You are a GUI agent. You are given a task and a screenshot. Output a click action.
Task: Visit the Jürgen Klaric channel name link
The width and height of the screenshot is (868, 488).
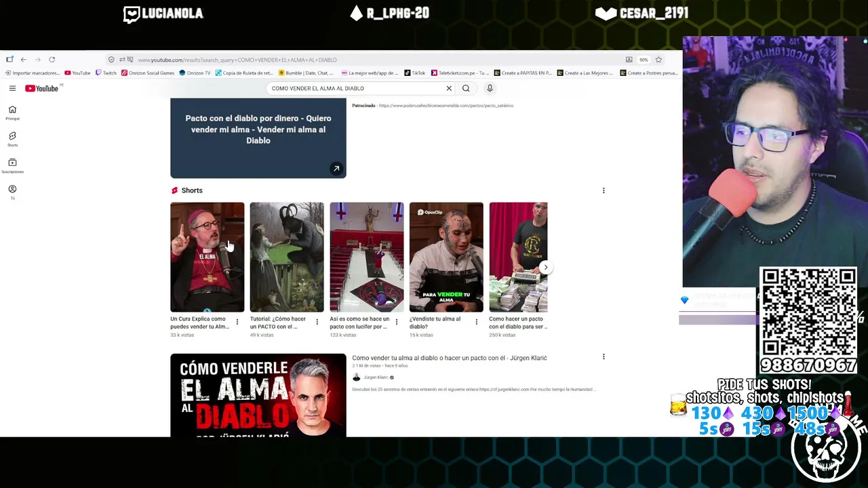(376, 378)
